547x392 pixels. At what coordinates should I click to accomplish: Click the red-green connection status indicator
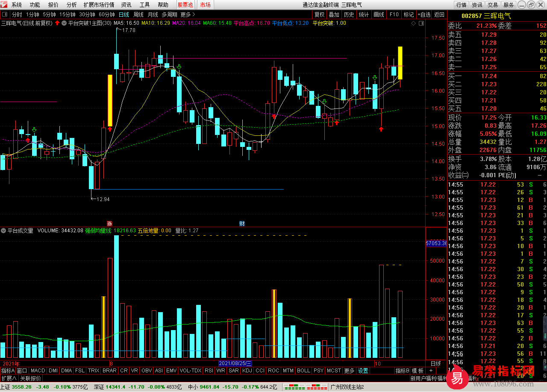pyautogui.click(x=305, y=387)
